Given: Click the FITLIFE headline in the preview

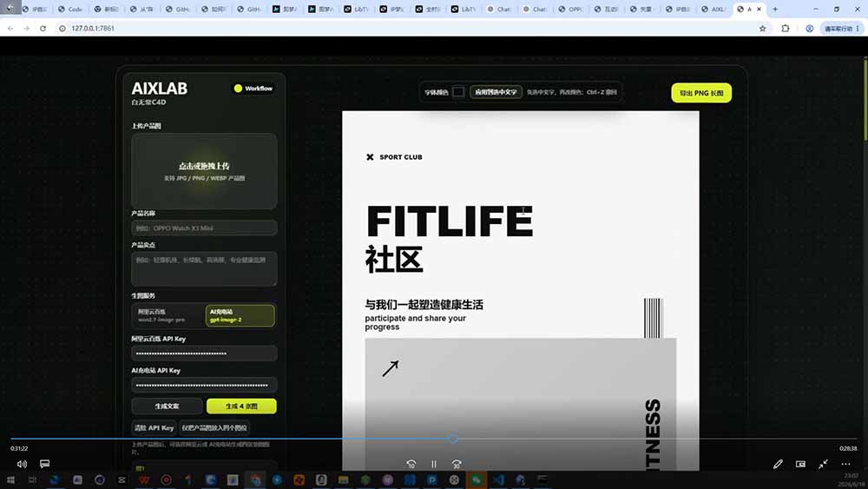Looking at the screenshot, I should click(450, 221).
